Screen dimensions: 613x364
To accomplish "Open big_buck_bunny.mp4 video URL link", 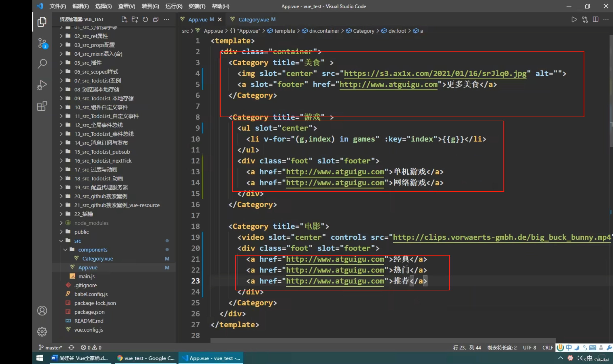I will 502,237.
